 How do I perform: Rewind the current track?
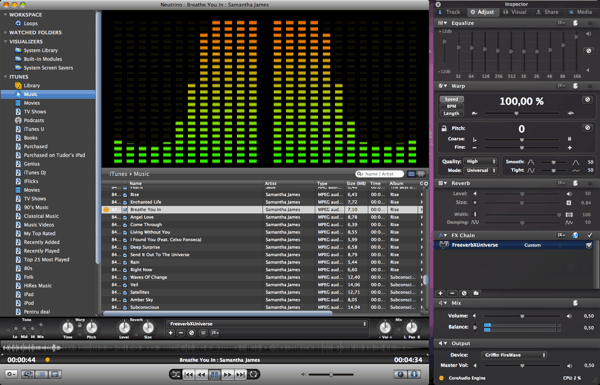pyautogui.click(x=201, y=374)
